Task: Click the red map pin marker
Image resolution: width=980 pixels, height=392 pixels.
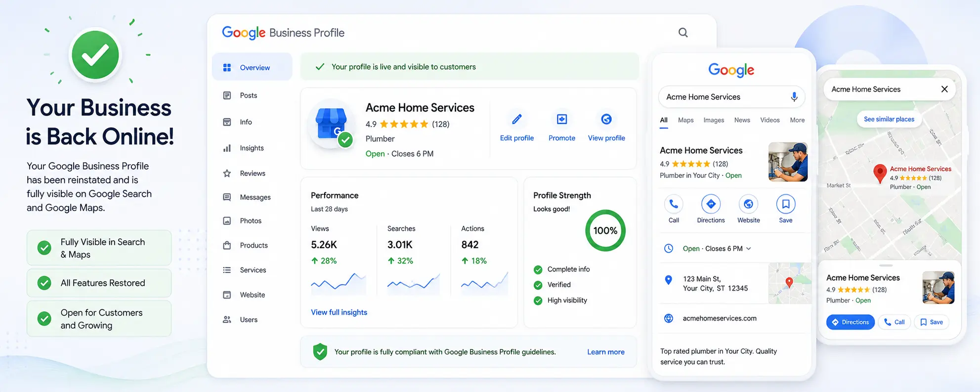Action: (880, 174)
